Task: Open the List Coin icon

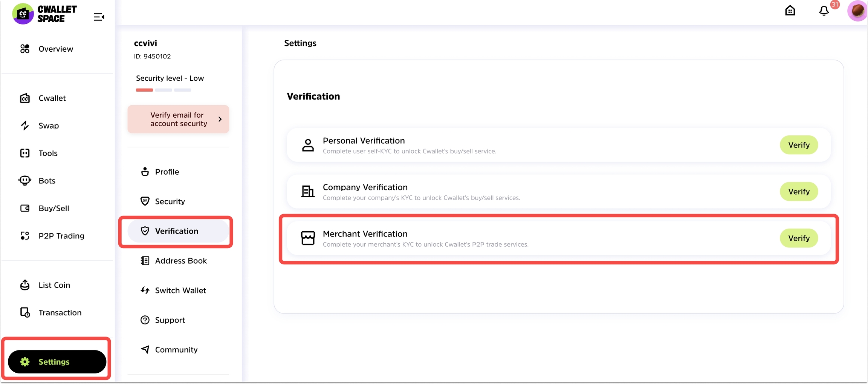Action: tap(25, 285)
